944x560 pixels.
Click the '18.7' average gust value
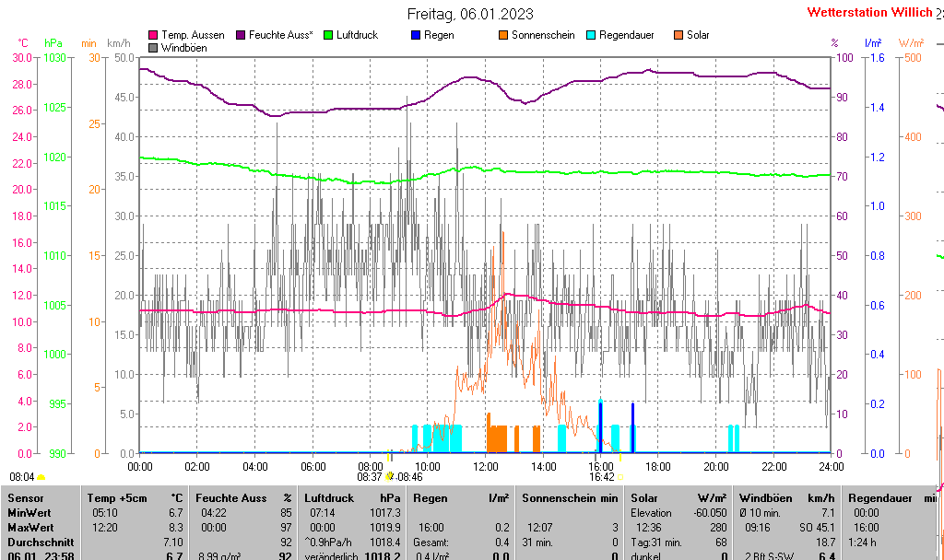(x=826, y=542)
